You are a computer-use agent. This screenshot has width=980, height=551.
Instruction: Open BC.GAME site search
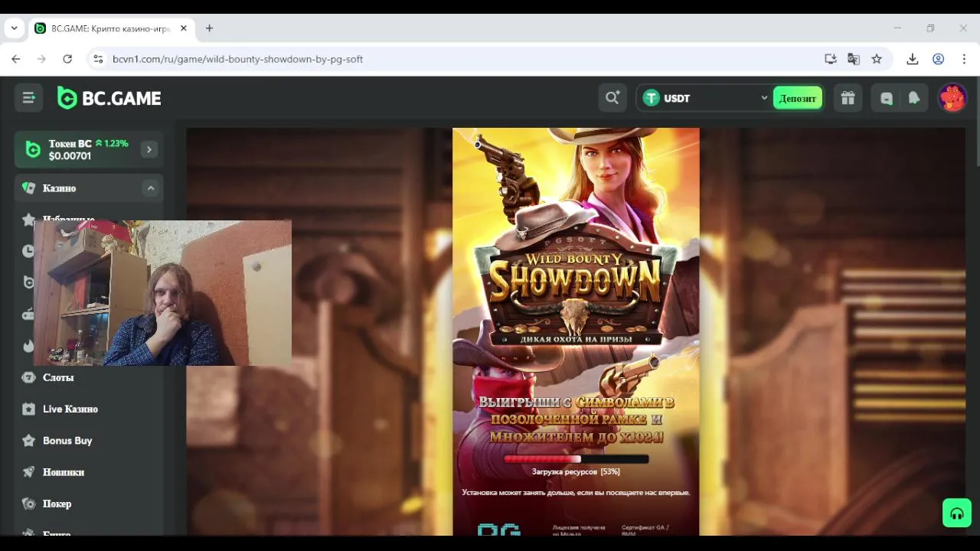pyautogui.click(x=612, y=98)
